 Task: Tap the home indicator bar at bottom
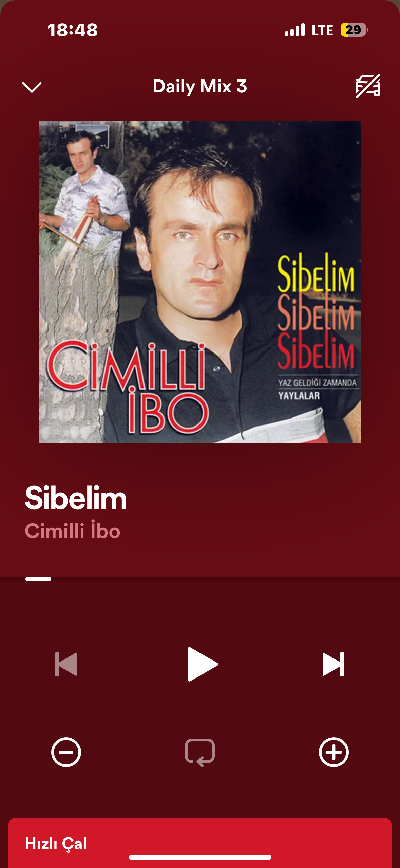(200, 857)
